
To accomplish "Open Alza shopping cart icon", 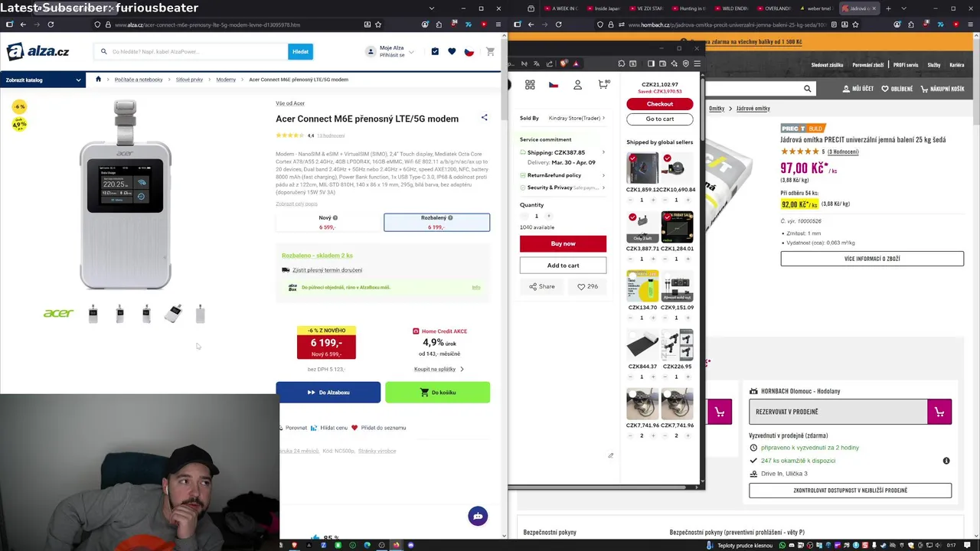I will pos(490,51).
